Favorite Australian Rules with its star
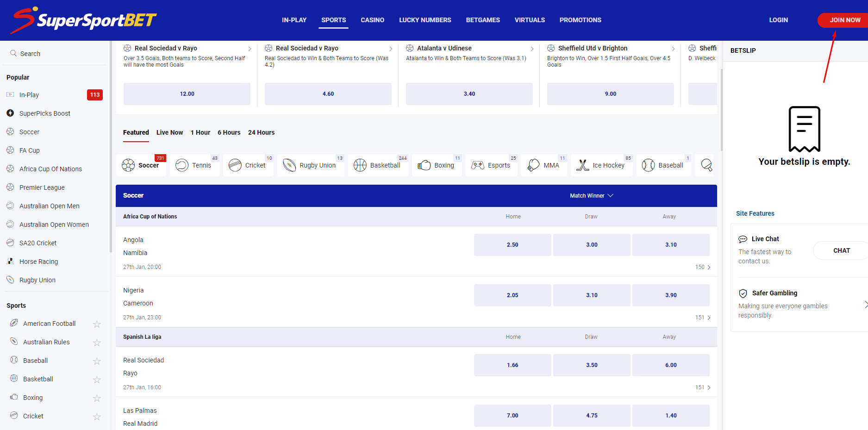Screen dimensions: 868x430 [x=97, y=343]
